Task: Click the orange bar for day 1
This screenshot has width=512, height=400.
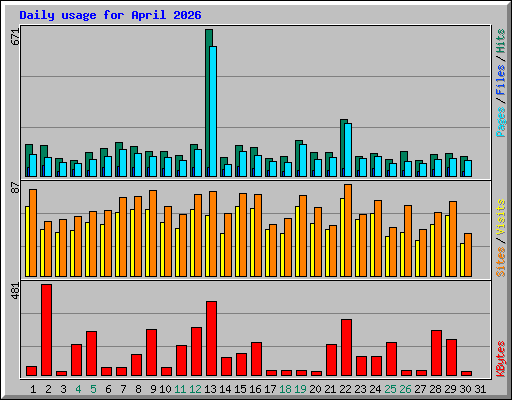Action: tap(33, 233)
